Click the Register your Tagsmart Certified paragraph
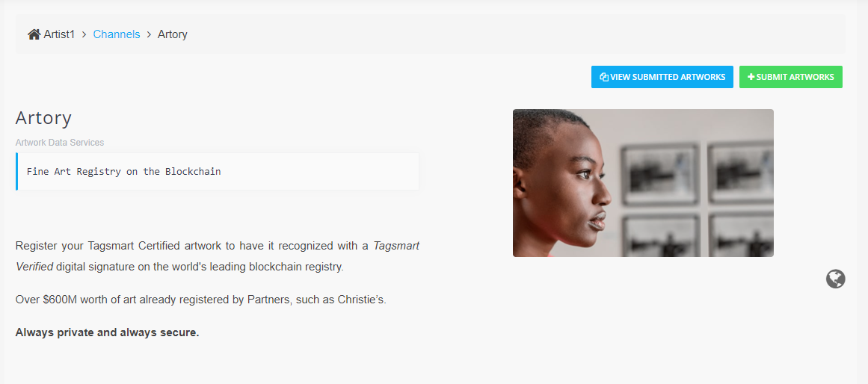 218,256
